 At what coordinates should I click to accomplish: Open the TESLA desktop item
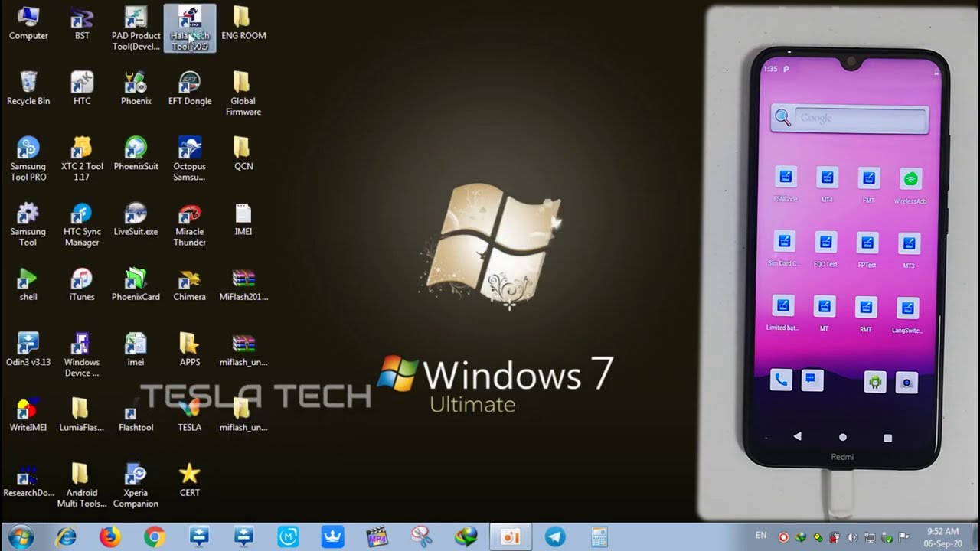click(x=190, y=416)
